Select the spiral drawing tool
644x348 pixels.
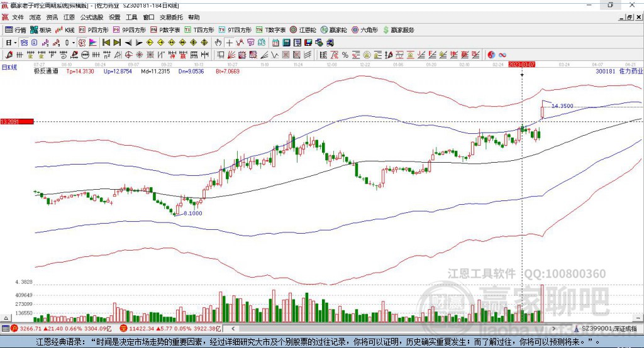point(64,55)
